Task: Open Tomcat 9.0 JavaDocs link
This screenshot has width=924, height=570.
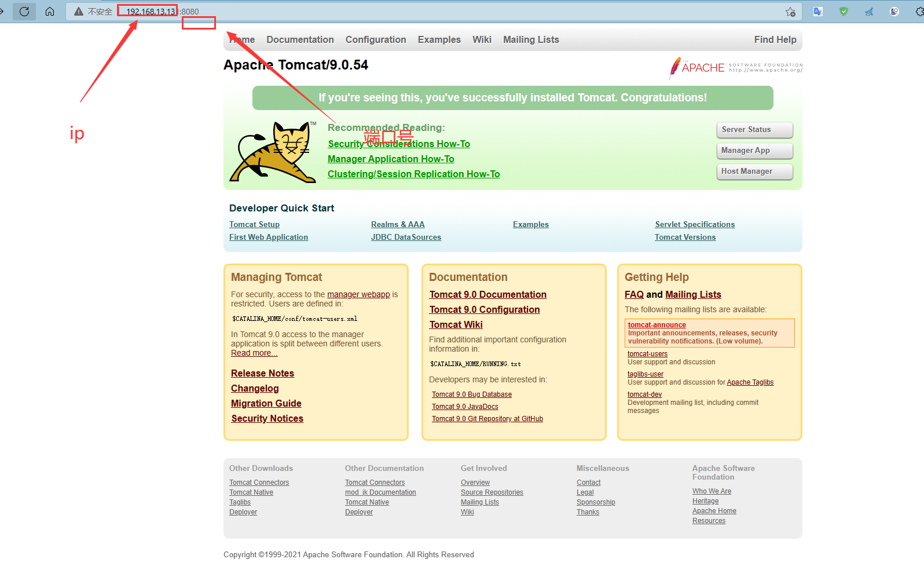Action: click(465, 407)
